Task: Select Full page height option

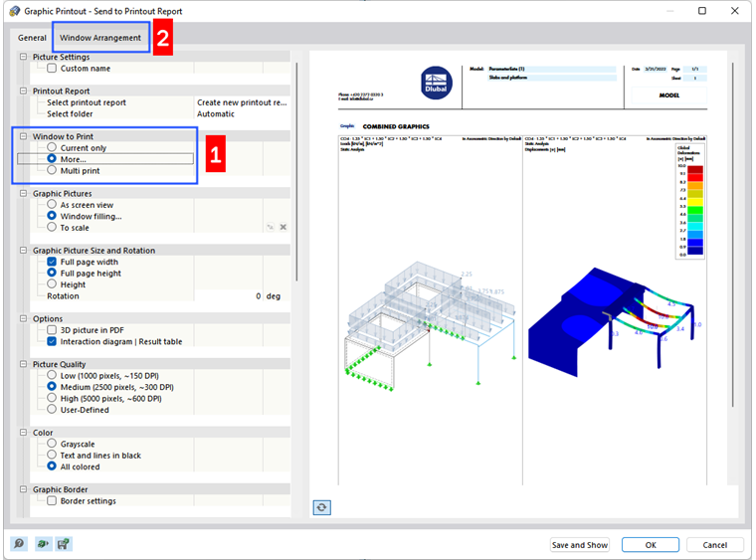Action: 52,273
